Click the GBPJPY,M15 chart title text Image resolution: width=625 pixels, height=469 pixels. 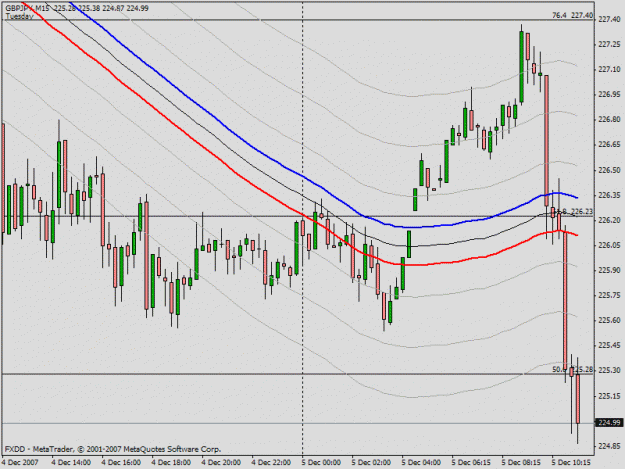click(28, 8)
